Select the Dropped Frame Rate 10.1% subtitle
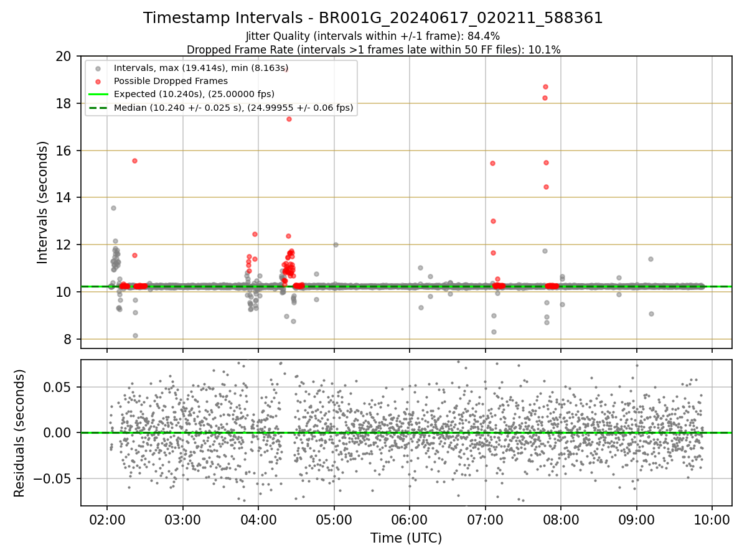 point(374,49)
